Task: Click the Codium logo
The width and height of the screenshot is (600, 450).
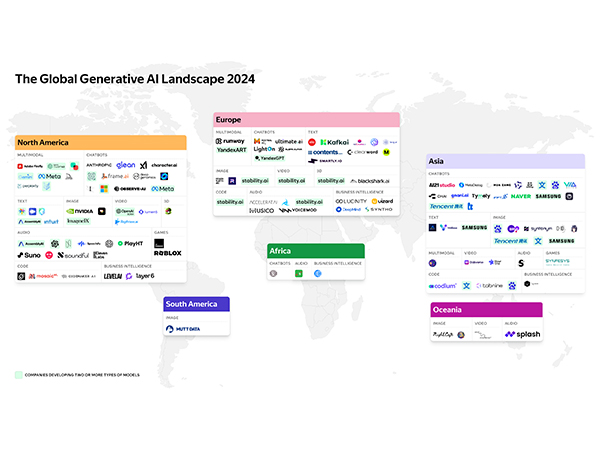Action: click(x=443, y=286)
